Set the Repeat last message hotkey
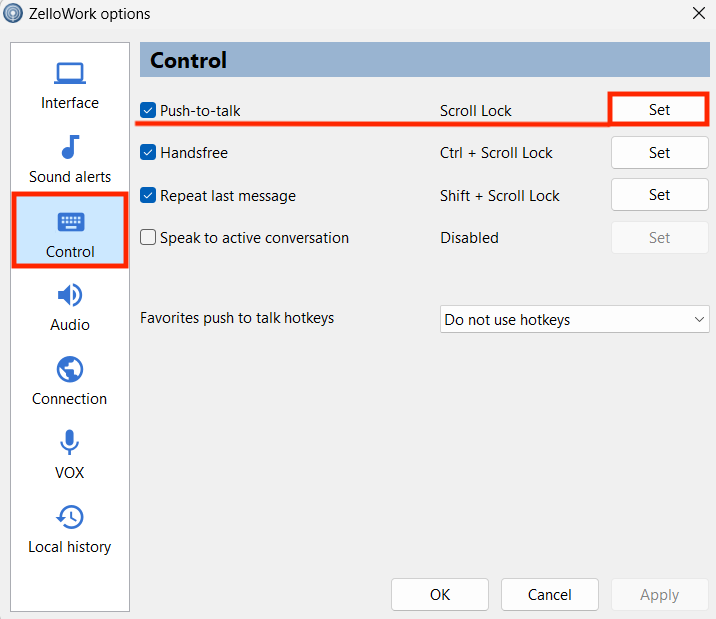The height and width of the screenshot is (619, 716). tap(659, 195)
